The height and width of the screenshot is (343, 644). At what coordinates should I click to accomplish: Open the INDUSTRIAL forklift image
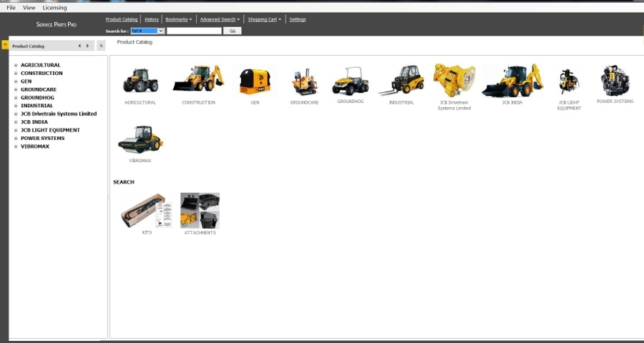click(401, 80)
